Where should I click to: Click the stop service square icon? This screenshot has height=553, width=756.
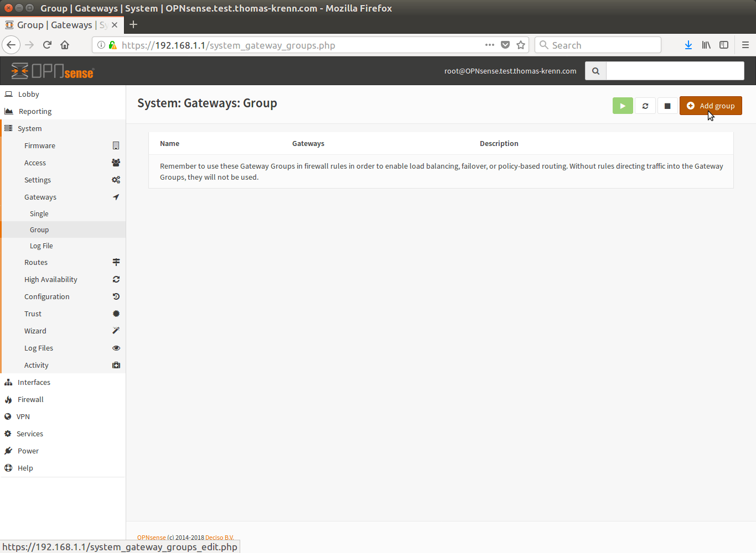pyautogui.click(x=667, y=106)
